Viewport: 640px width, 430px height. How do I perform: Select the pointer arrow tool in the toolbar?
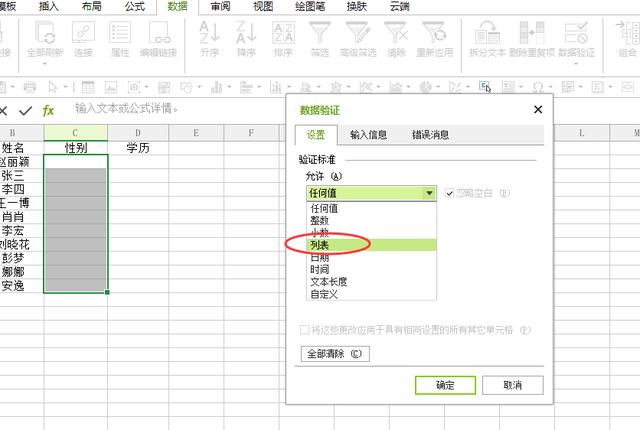click(x=53, y=87)
